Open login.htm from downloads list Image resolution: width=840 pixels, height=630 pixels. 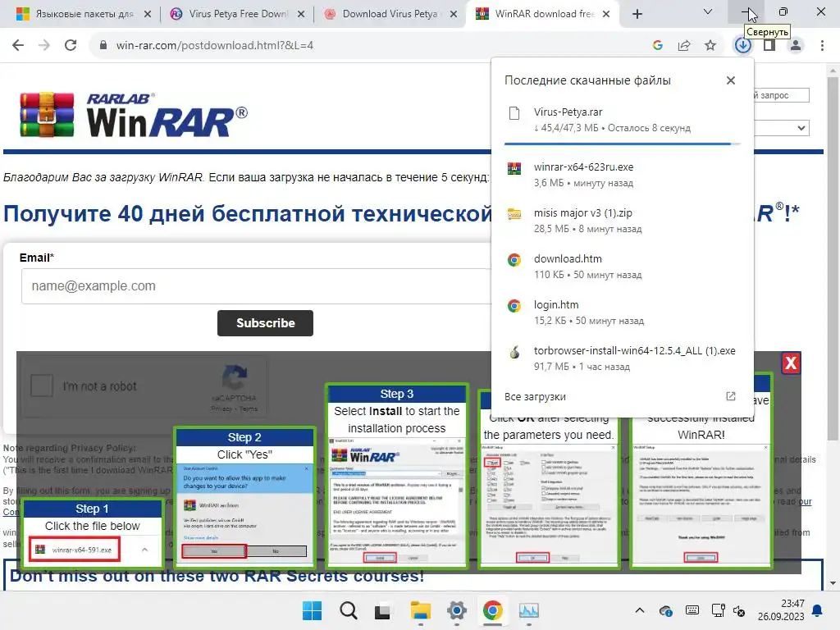coord(622,313)
